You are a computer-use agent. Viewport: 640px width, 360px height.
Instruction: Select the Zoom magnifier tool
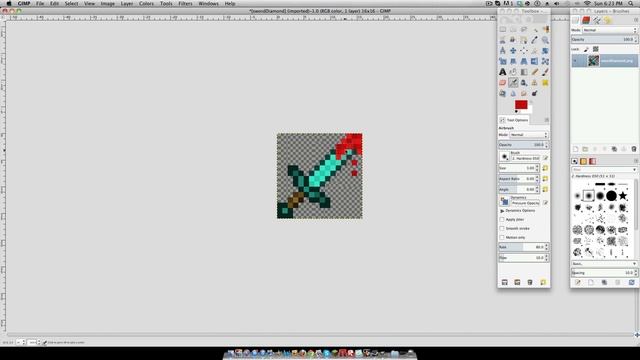click(x=545, y=40)
